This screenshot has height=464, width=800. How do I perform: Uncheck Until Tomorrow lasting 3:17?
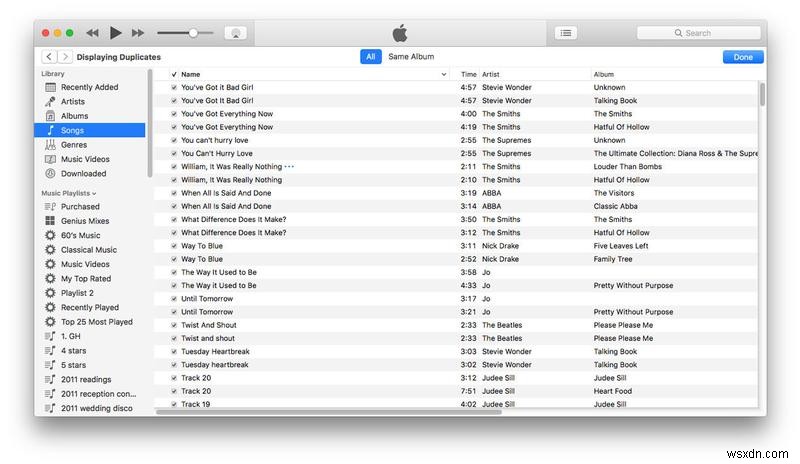174,299
